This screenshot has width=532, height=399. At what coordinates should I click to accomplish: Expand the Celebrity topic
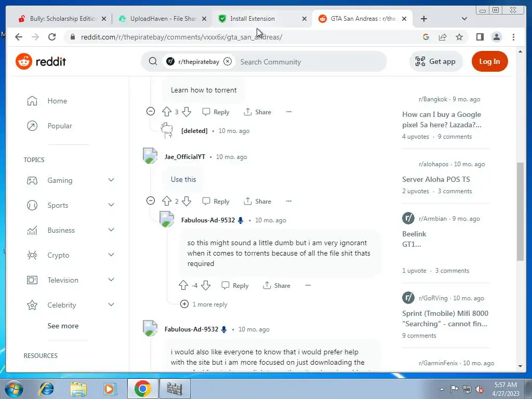(111, 304)
